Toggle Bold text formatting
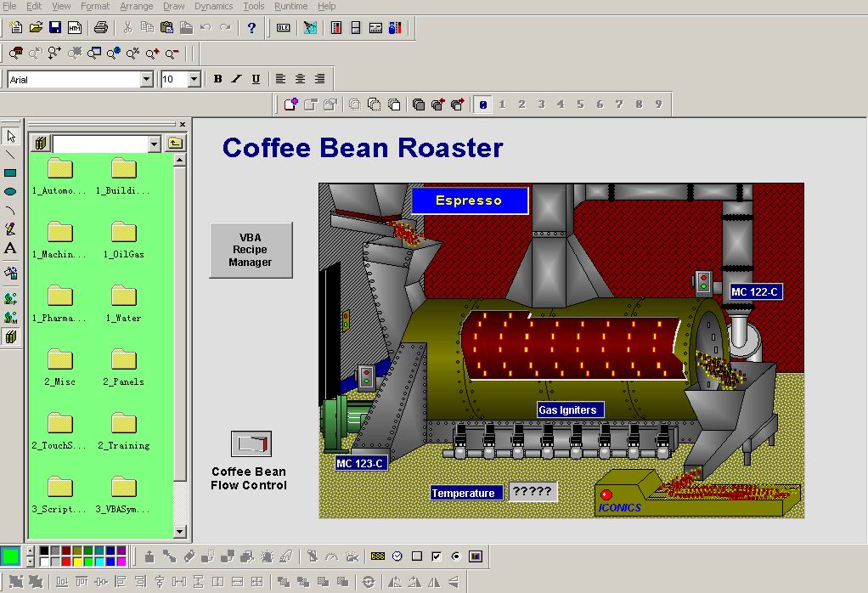 (x=217, y=79)
